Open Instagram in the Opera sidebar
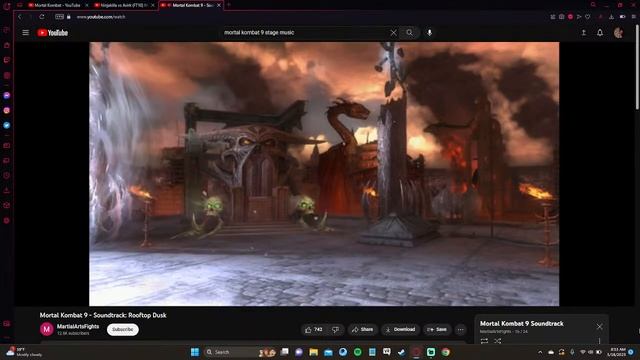640x360 pixels. 7,110
